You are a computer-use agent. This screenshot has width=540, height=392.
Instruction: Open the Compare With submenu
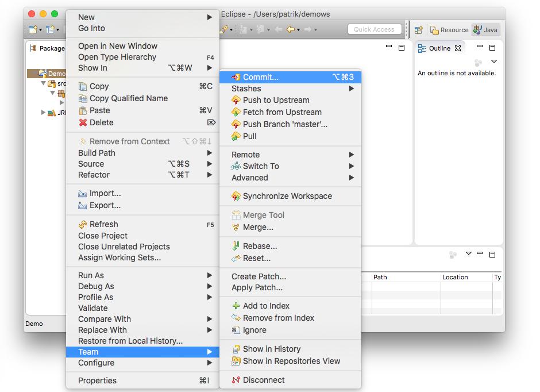142,320
